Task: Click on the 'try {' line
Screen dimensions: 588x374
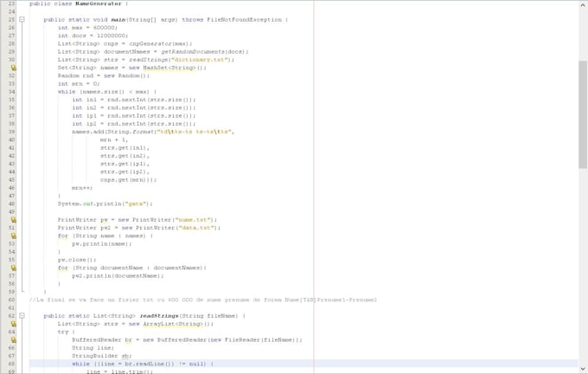Action: (67, 332)
